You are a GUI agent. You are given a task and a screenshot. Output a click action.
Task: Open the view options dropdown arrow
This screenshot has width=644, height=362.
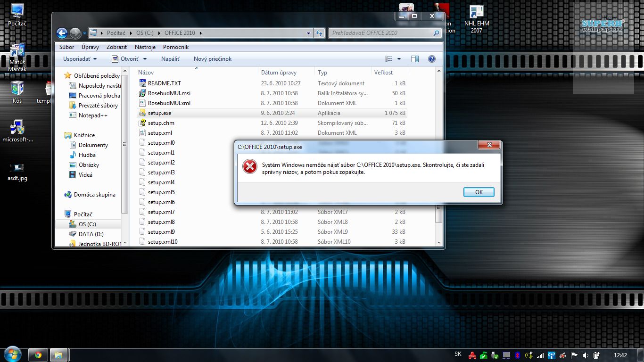(399, 59)
